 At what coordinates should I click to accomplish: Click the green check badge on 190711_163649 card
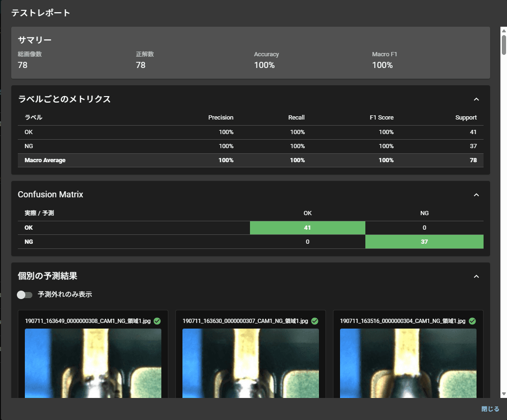point(157,321)
